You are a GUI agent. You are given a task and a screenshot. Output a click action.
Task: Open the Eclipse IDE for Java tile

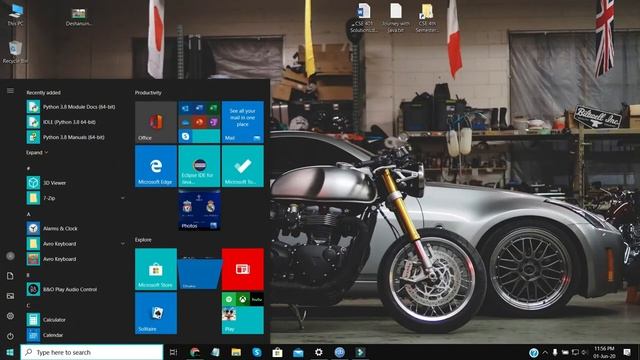click(199, 166)
